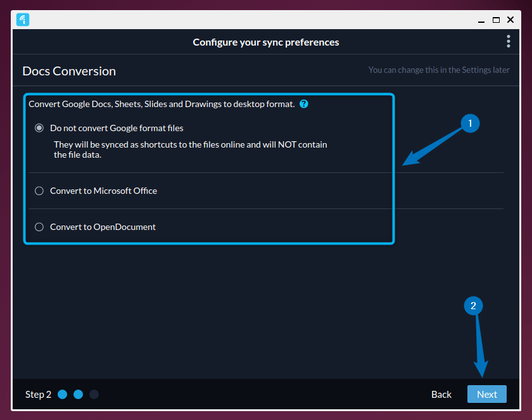The height and width of the screenshot is (420, 532).
Task: Select Convert to Microsoft Office
Action: (39, 191)
